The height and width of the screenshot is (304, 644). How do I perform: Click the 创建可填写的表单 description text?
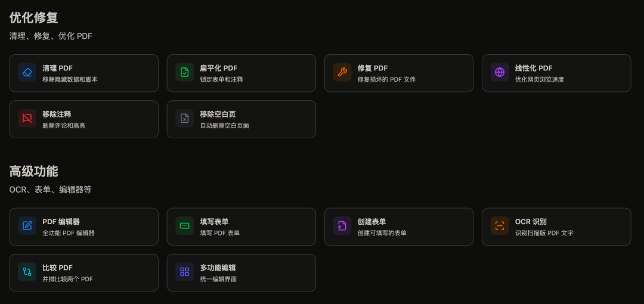click(382, 233)
